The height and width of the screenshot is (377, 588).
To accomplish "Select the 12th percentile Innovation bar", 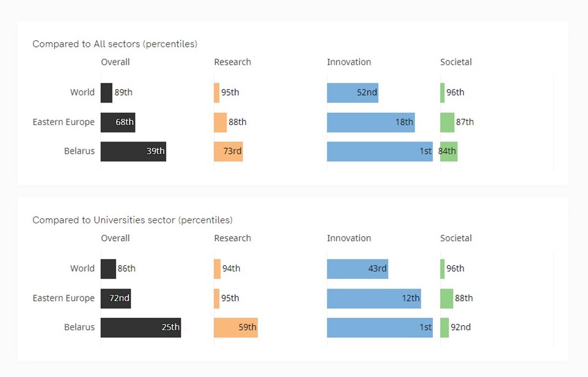I will 374,298.
